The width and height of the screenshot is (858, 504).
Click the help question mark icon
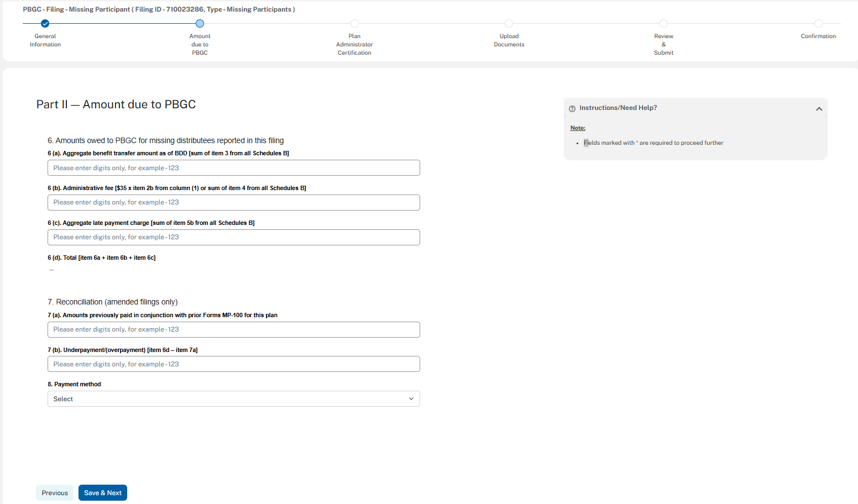point(572,108)
